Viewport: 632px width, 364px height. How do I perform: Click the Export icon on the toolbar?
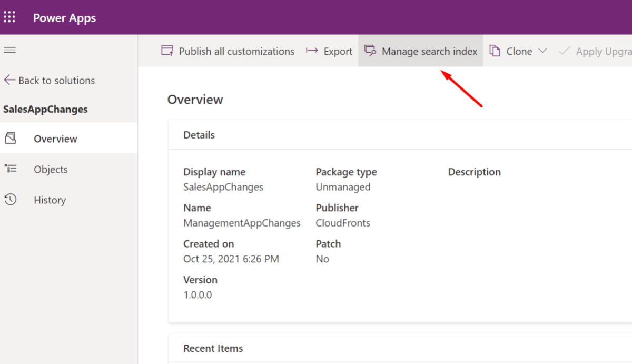coord(312,51)
